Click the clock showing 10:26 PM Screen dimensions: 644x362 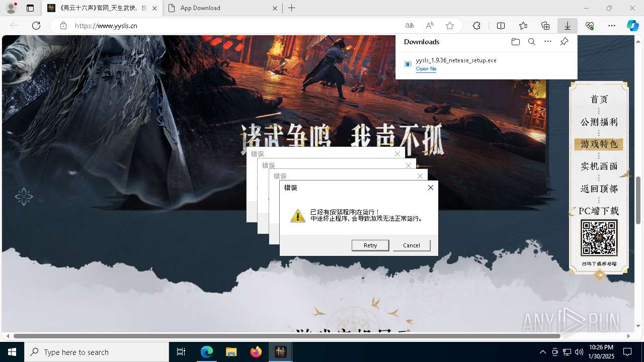tap(601, 352)
